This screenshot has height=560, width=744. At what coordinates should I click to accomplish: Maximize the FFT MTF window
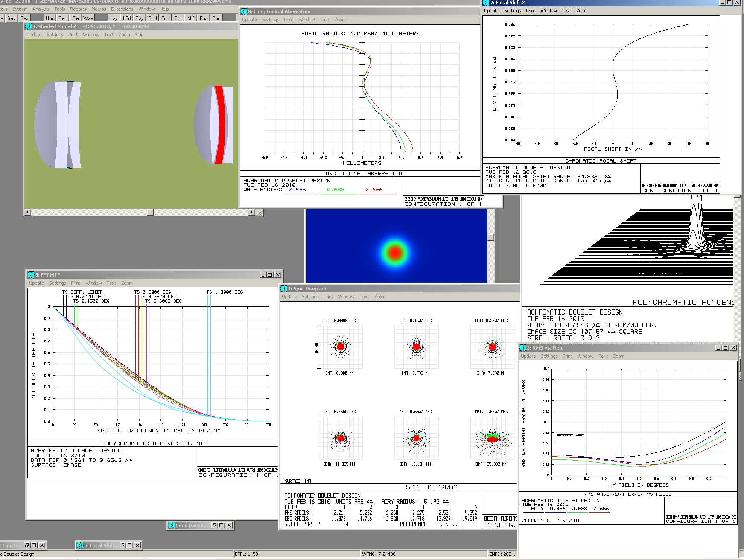click(270, 275)
